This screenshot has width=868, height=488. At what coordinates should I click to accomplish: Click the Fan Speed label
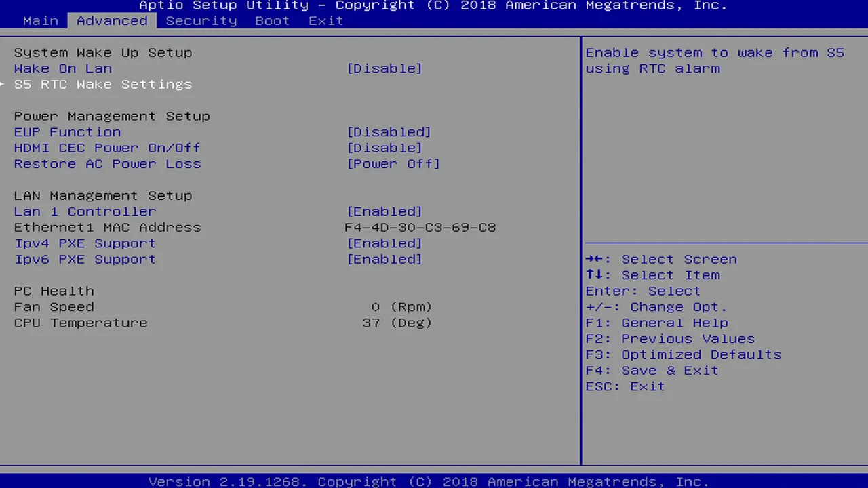coord(54,307)
